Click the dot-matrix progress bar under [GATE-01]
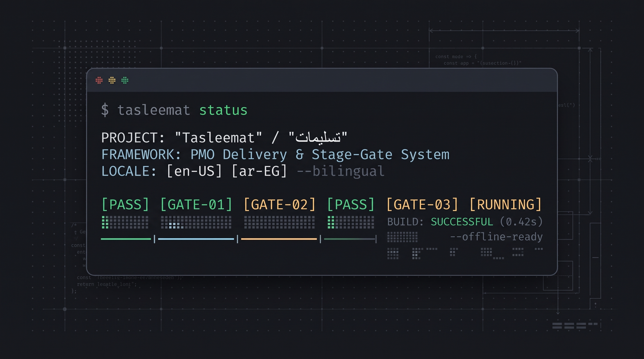 [196, 222]
